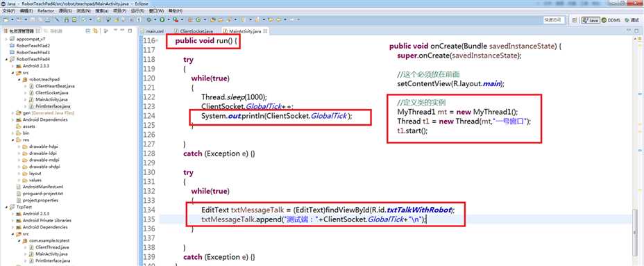This screenshot has width=644, height=266.
Task: Open the 帮助(H) menu
Action: [x=176, y=10]
